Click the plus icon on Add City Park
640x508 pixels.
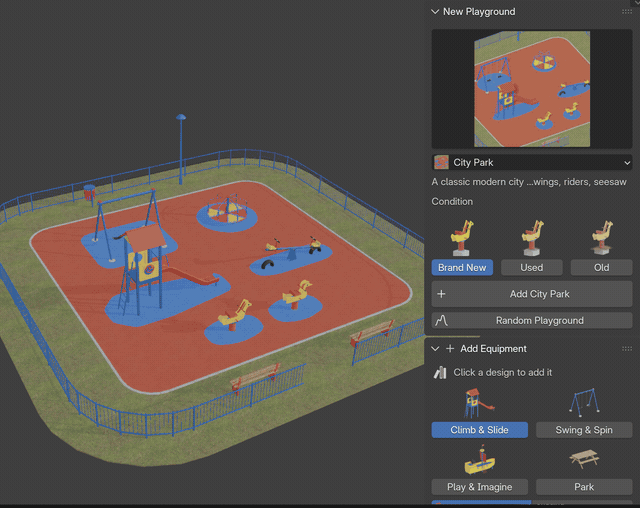click(x=441, y=294)
